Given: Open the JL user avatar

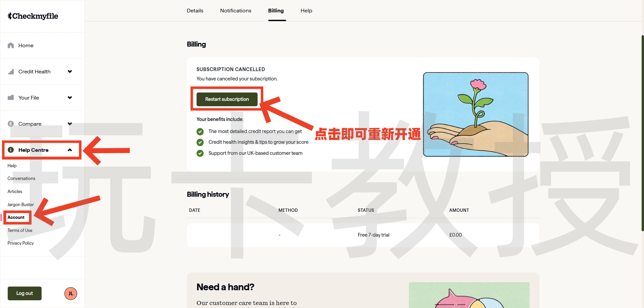Looking at the screenshot, I should point(71,294).
